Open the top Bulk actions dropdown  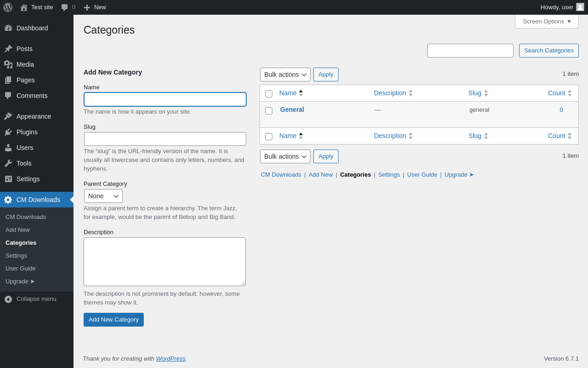pos(285,75)
